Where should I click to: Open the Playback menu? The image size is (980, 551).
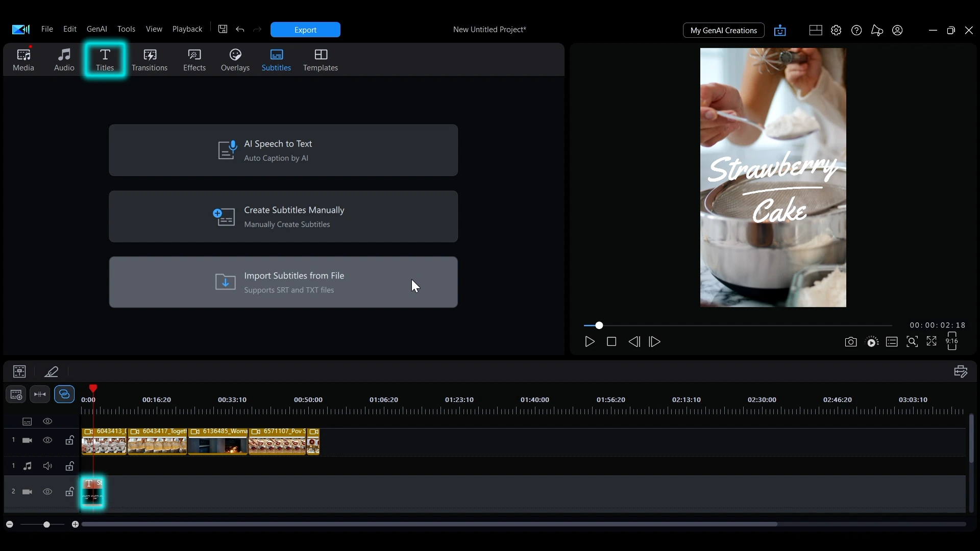(x=187, y=29)
